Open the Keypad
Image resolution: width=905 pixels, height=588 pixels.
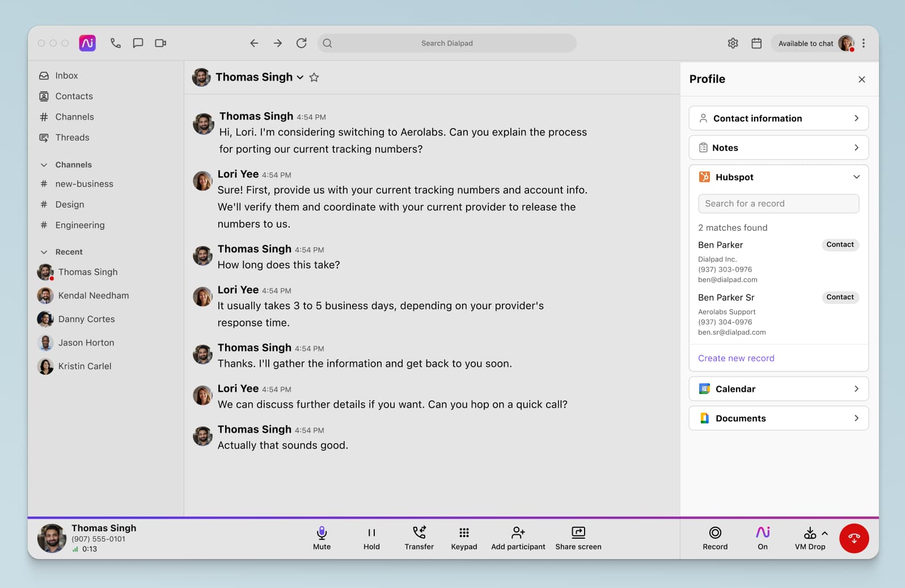click(464, 538)
